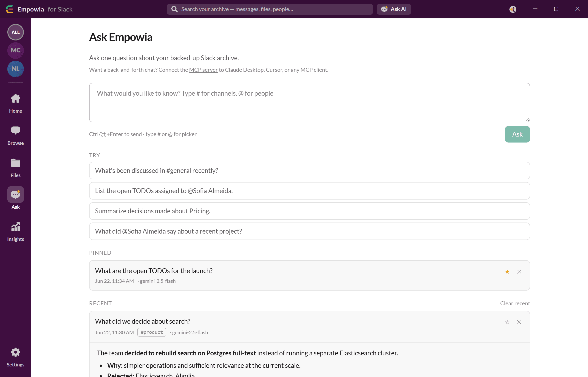Try the open TODOs for Sofia suggestion
588x377 pixels.
click(x=309, y=191)
